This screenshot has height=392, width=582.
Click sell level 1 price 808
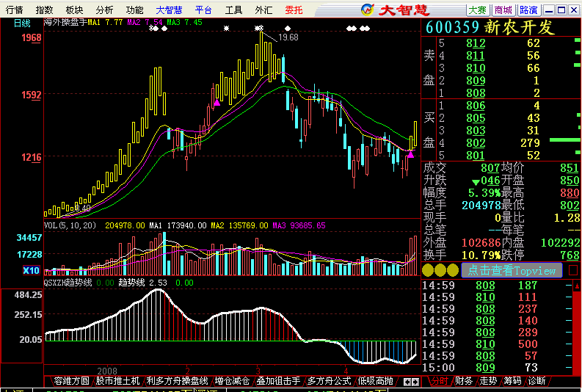pos(476,92)
